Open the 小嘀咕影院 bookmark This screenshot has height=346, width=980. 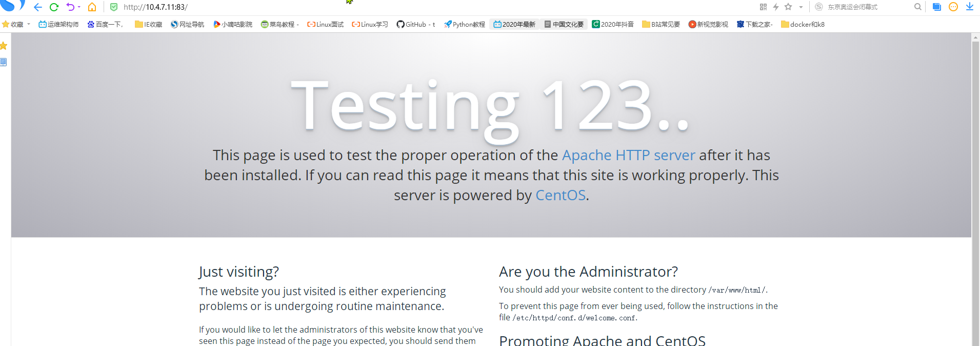pyautogui.click(x=233, y=25)
